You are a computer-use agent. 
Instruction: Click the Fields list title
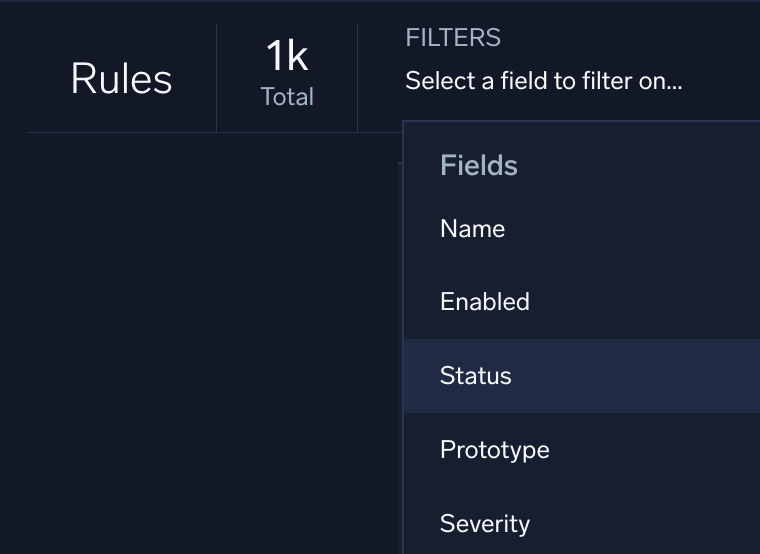pos(478,165)
